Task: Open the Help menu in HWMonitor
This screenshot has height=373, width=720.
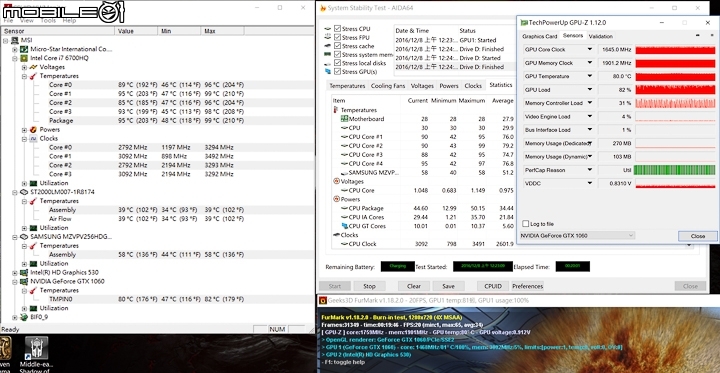Action: (69, 21)
